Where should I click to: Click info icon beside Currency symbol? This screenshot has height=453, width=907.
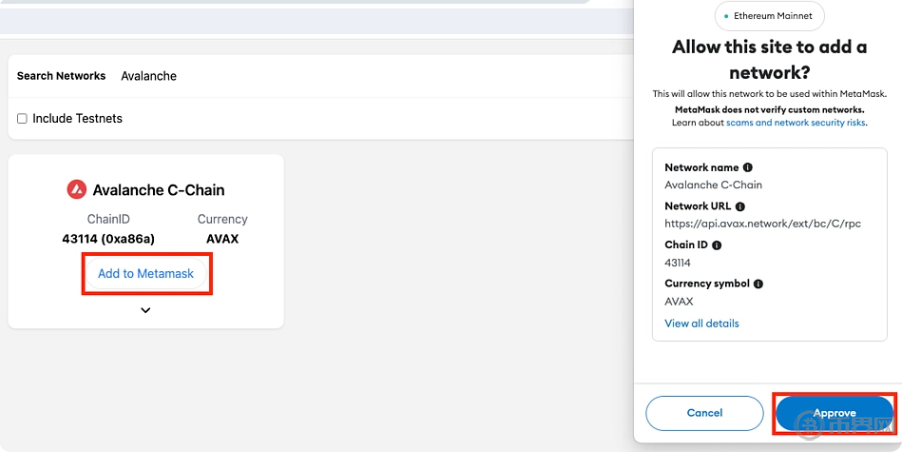758,284
